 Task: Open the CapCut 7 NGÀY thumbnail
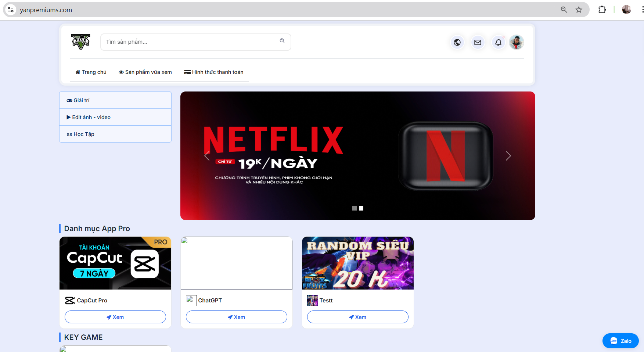[x=115, y=263]
